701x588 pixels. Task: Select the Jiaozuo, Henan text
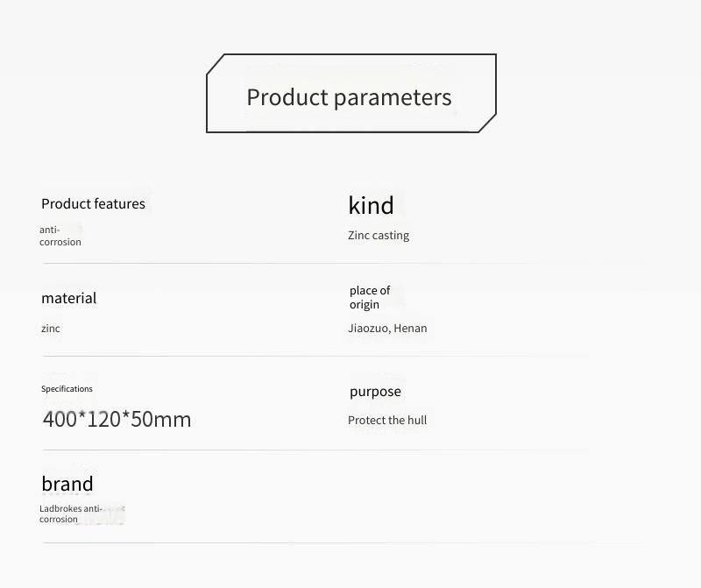[x=387, y=328]
